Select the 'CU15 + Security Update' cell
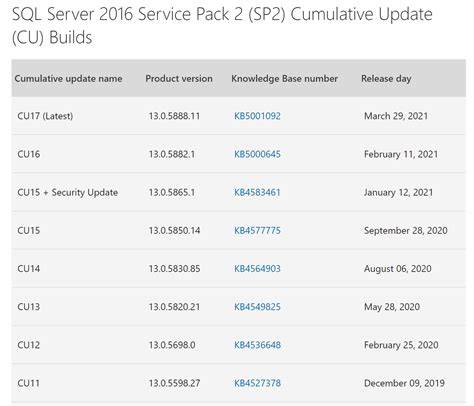The height and width of the screenshot is (406, 474). (67, 192)
